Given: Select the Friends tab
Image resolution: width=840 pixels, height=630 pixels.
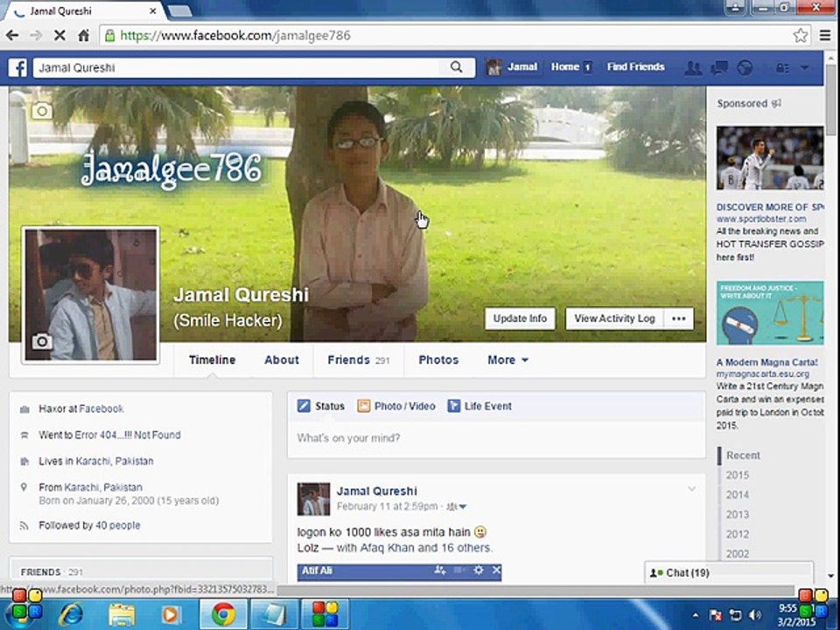Looking at the screenshot, I should [x=358, y=360].
